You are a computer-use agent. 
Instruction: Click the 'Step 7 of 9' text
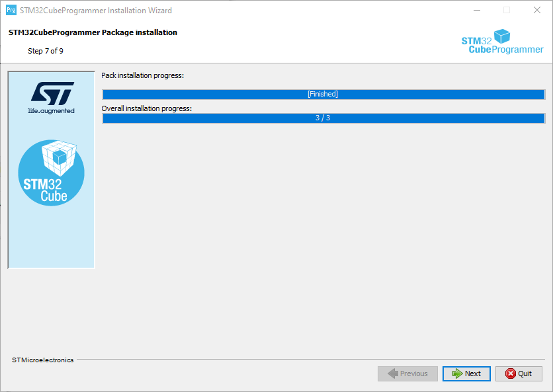point(46,51)
